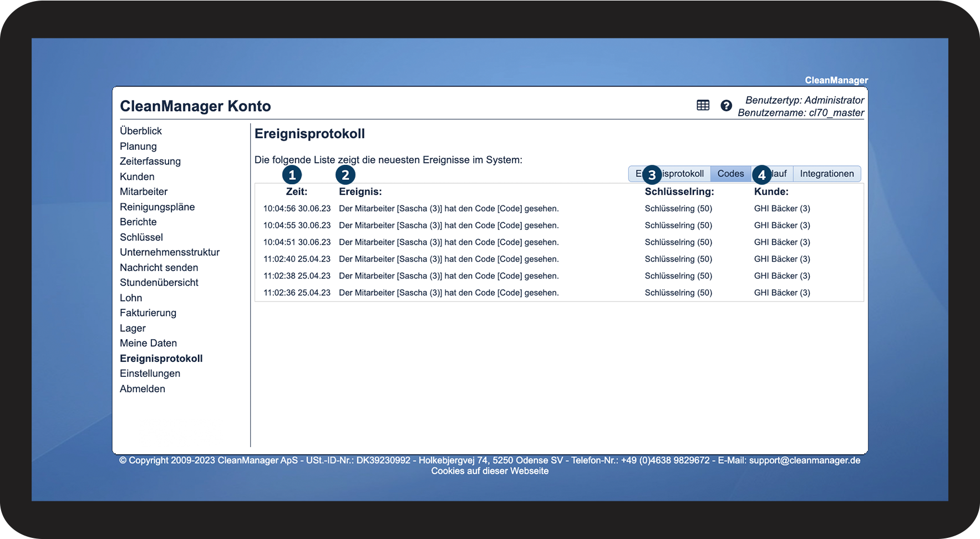This screenshot has width=980, height=539.
Task: Click Schlüsselring (50) in the 11:02:40 row
Action: click(x=678, y=259)
